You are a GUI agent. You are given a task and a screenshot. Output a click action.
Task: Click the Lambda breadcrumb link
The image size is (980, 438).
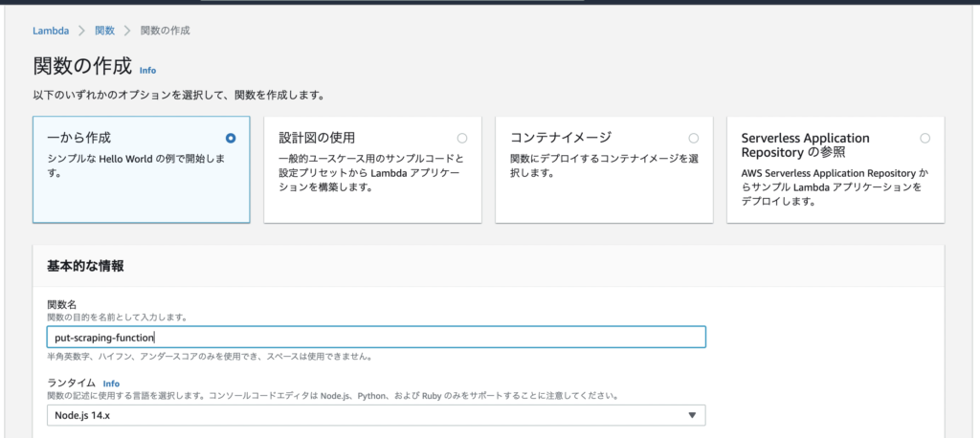[51, 31]
